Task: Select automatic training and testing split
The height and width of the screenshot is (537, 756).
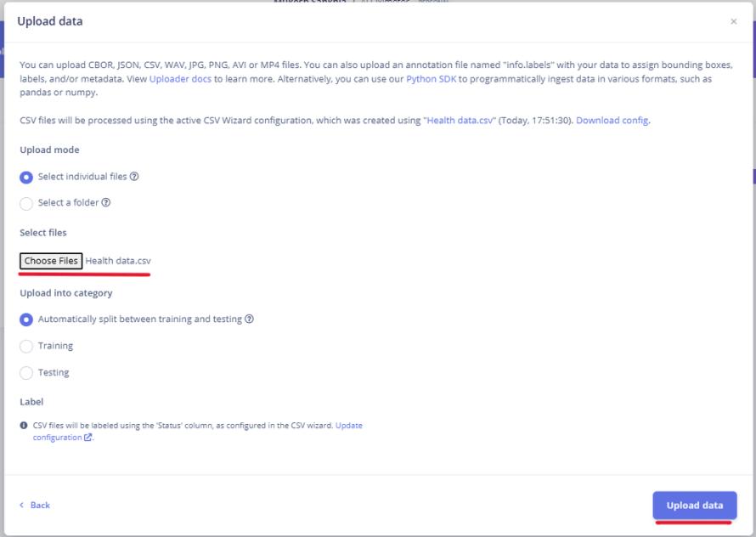Action: (x=26, y=319)
